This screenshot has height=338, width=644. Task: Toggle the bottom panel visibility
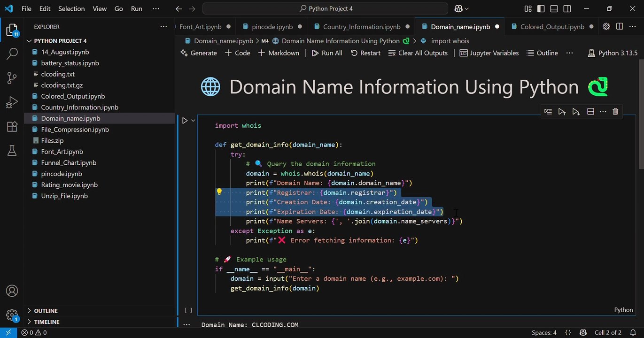[x=554, y=8]
